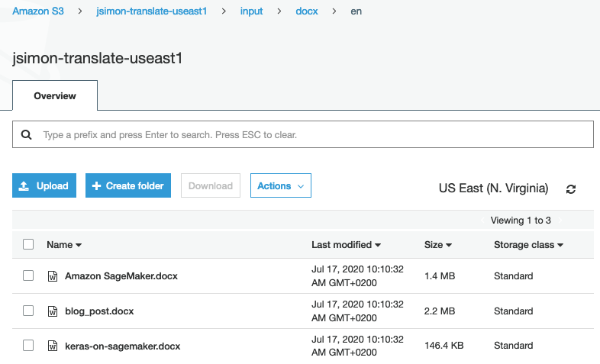
Task: Select the Overview tab
Action: coord(55,96)
